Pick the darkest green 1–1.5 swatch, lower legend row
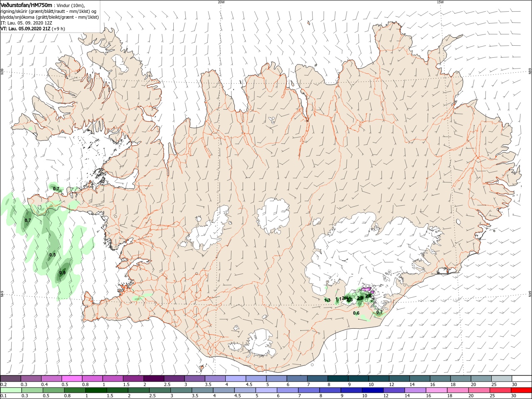 pos(96,390)
